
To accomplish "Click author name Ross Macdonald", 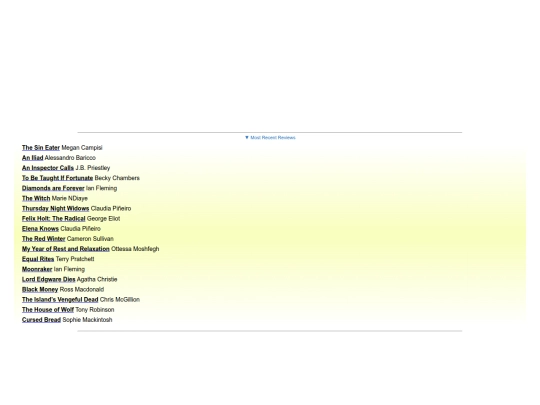I will [82, 289].
